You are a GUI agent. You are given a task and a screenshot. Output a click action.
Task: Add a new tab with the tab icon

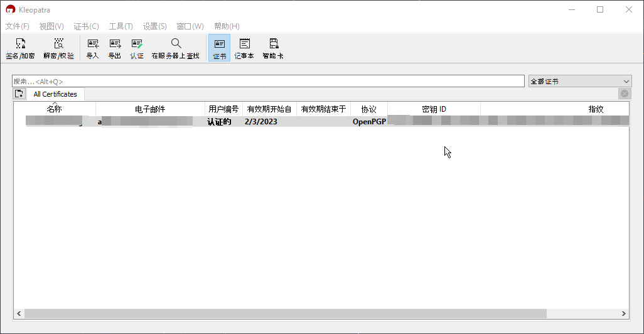(19, 94)
